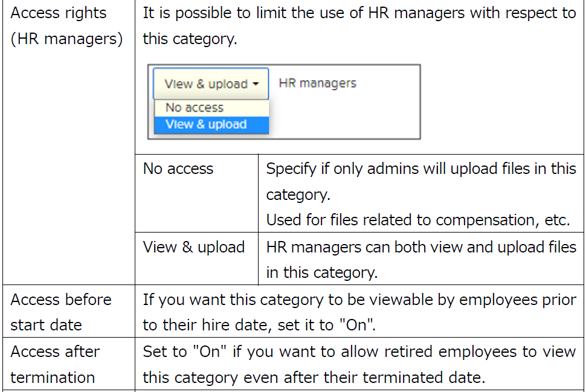Open the View & upload dropdown button
The image size is (586, 392).
[x=206, y=84]
